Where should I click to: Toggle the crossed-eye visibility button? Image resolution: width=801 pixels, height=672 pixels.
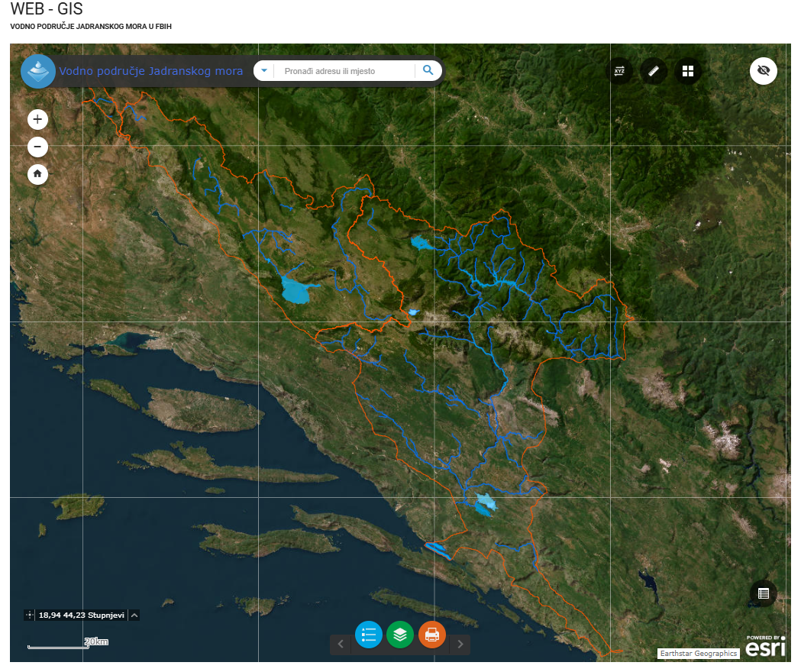click(763, 70)
